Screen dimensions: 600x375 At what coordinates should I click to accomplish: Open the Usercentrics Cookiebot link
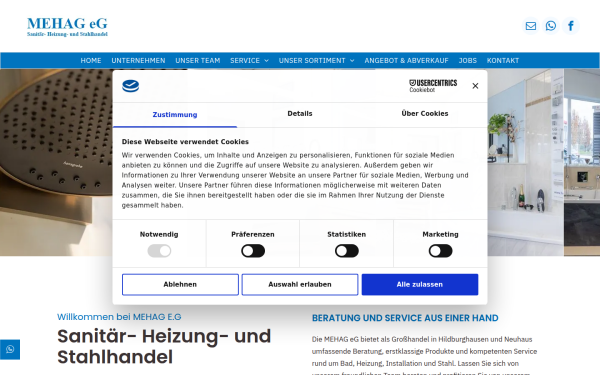pos(433,86)
